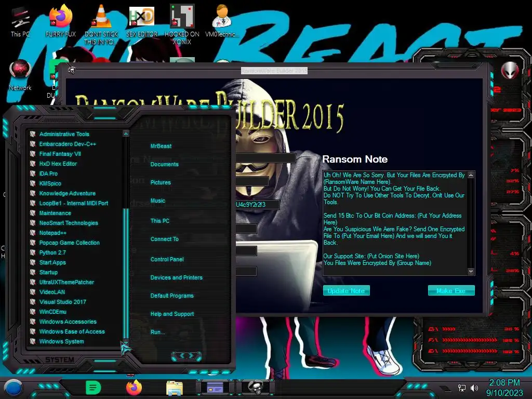Open WinCDEmu start menu folder
Screen dimensions: 532x399
pos(52,312)
